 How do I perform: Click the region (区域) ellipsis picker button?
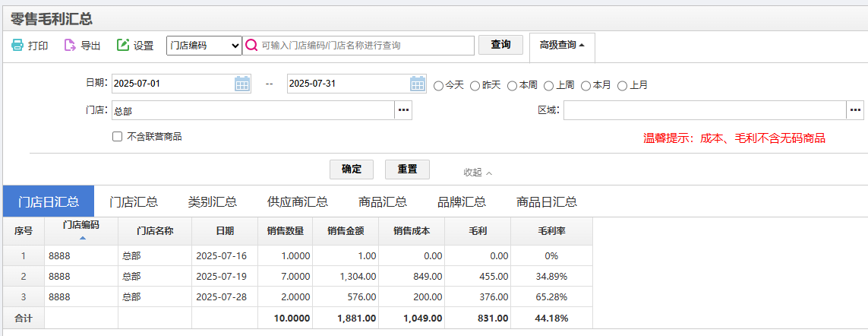point(855,110)
